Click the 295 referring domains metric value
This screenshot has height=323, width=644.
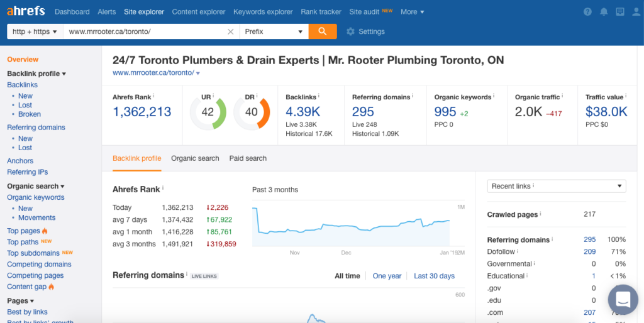tap(363, 112)
